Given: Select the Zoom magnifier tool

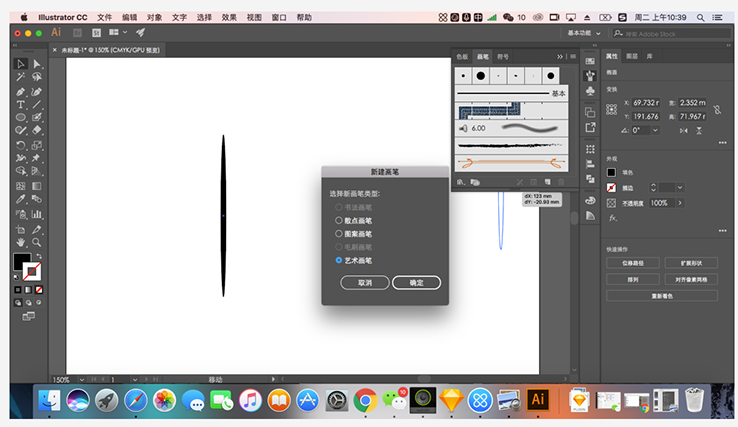Looking at the screenshot, I should point(37,241).
